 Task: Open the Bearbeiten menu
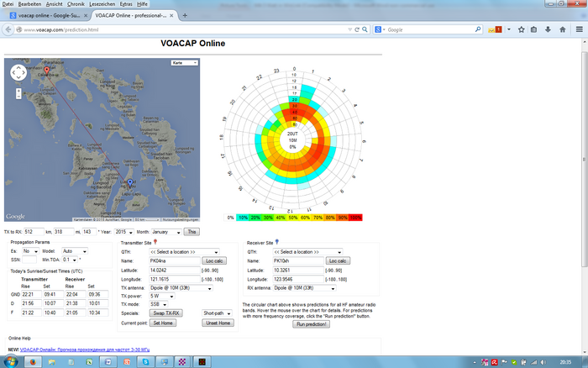[29, 4]
